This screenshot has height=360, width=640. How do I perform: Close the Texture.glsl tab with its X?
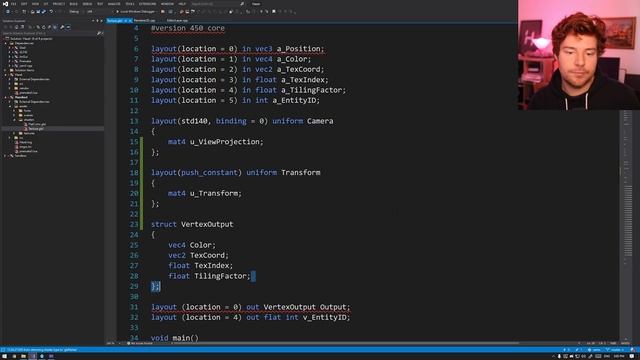click(x=130, y=20)
